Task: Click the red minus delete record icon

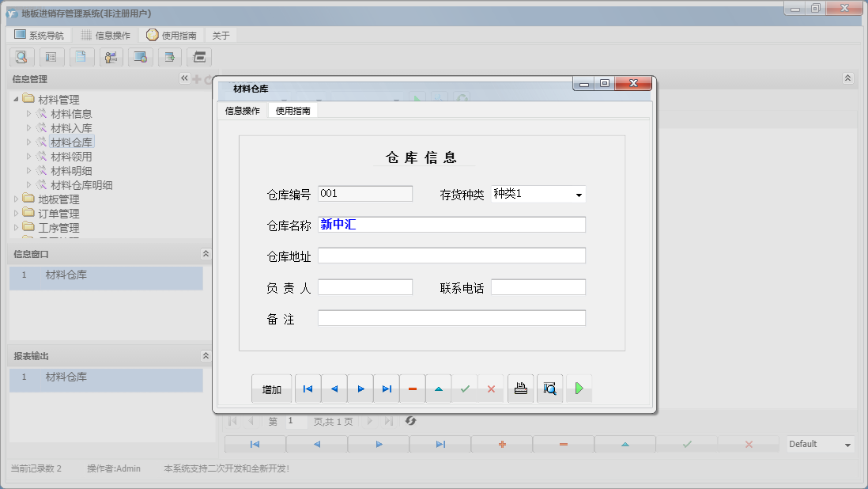Action: [412, 389]
